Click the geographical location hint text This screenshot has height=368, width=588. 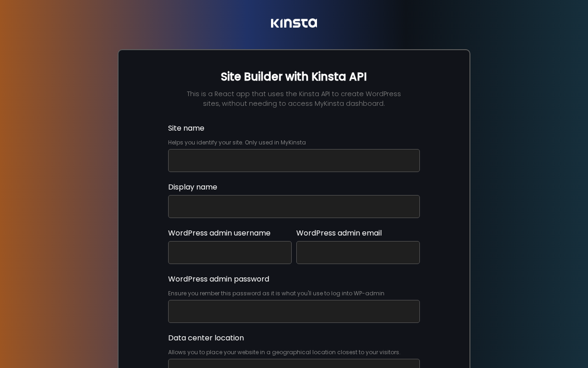pos(284,352)
